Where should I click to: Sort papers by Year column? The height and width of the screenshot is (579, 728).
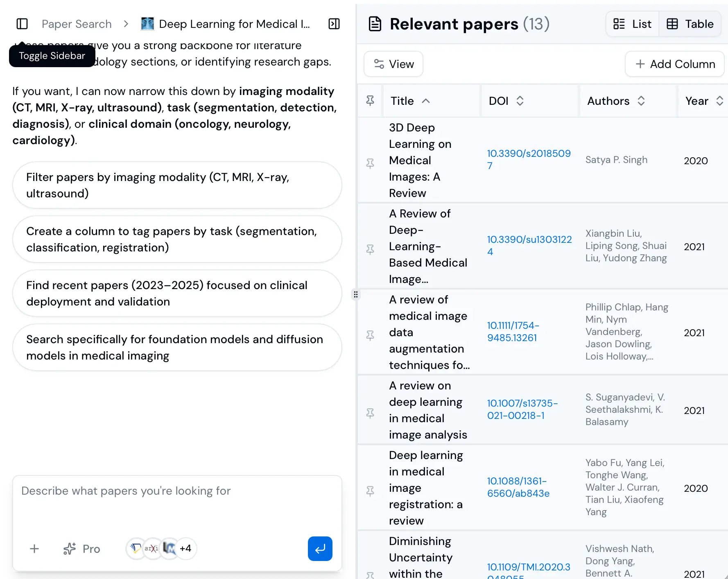click(x=719, y=101)
